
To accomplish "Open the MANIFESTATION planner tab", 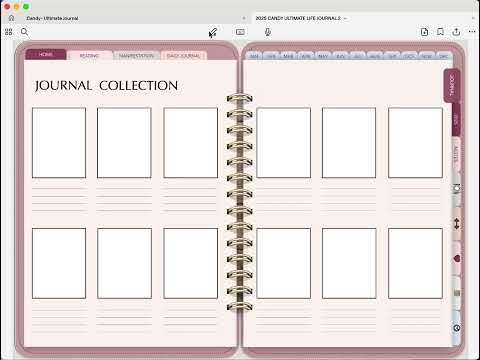I will click(x=136, y=56).
